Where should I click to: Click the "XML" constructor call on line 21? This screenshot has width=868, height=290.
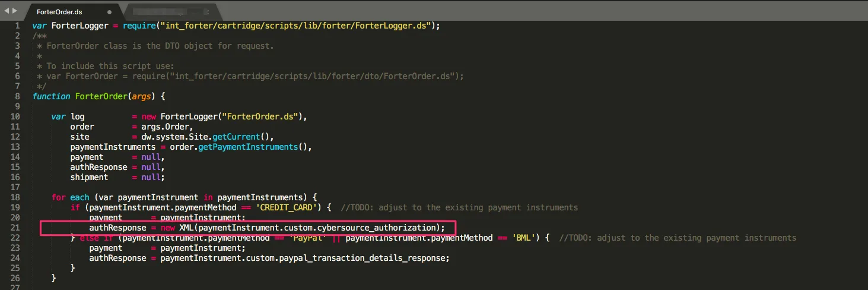[186, 228]
